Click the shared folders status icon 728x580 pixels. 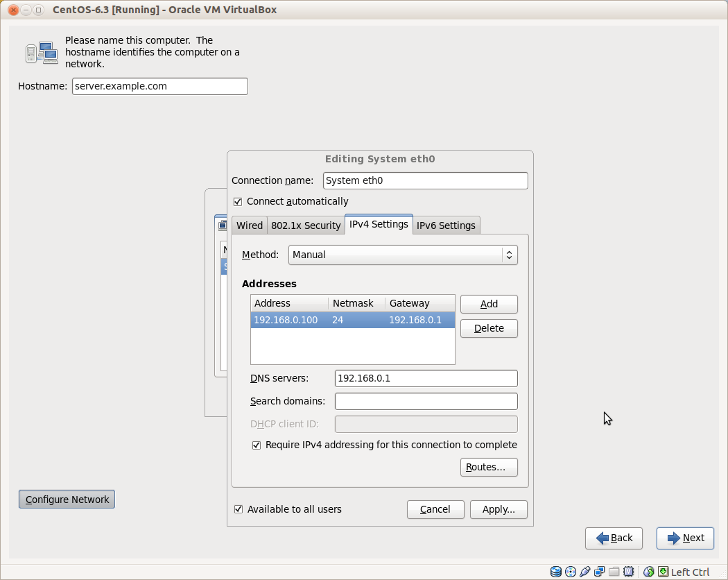pyautogui.click(x=614, y=572)
